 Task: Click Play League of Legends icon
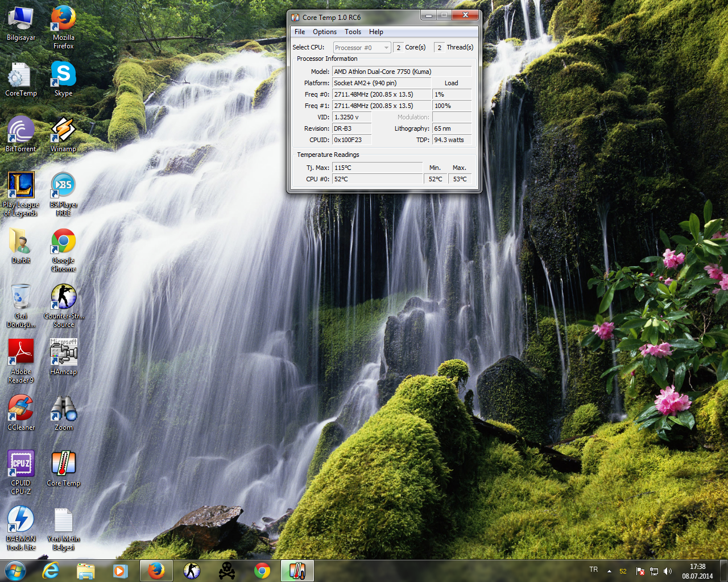pyautogui.click(x=21, y=194)
